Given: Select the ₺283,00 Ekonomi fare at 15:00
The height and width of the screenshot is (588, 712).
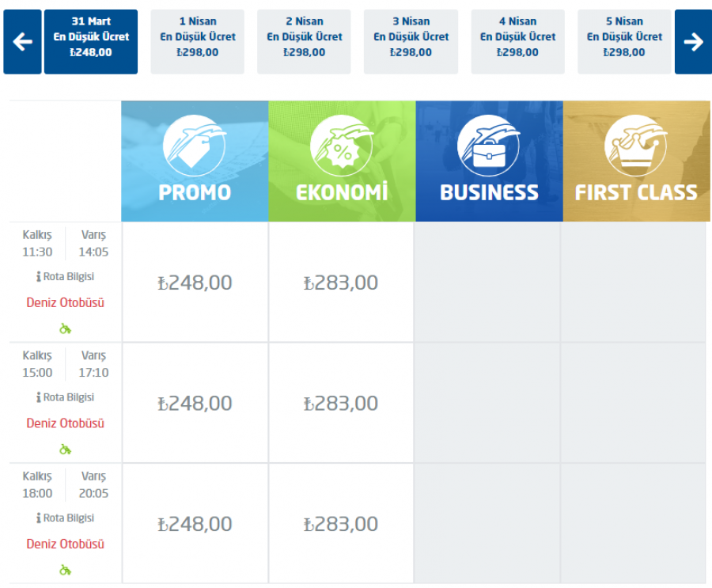Looking at the screenshot, I should tap(341, 404).
